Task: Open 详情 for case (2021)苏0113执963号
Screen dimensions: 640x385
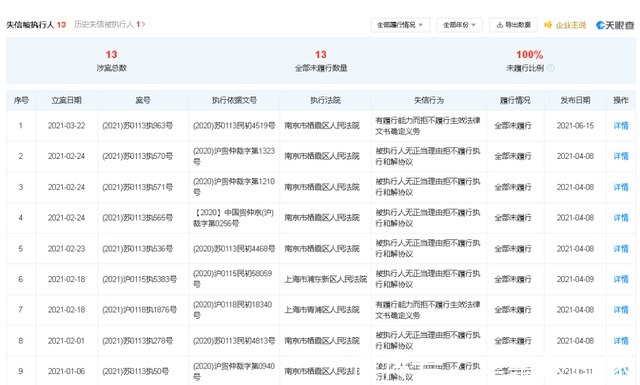Action: pos(621,126)
